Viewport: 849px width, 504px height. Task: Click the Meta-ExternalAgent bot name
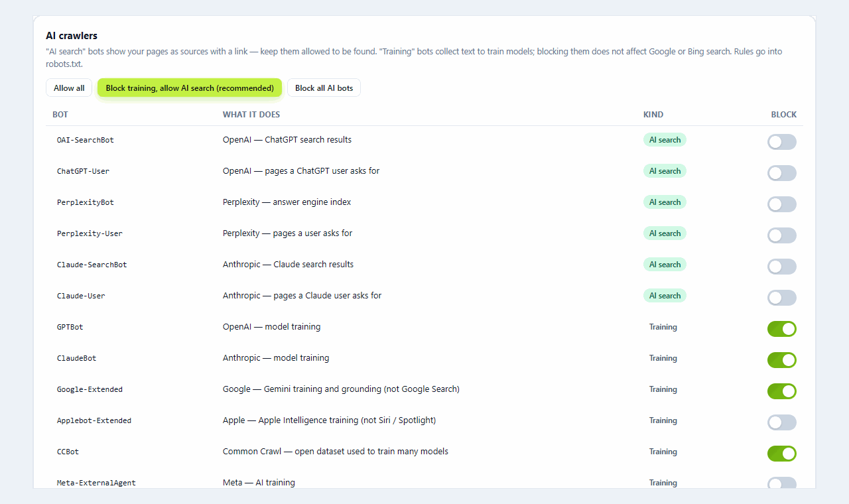click(x=96, y=483)
